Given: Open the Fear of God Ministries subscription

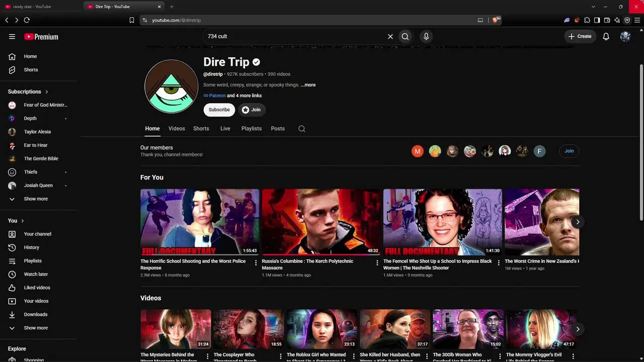Looking at the screenshot, I should click(39, 105).
